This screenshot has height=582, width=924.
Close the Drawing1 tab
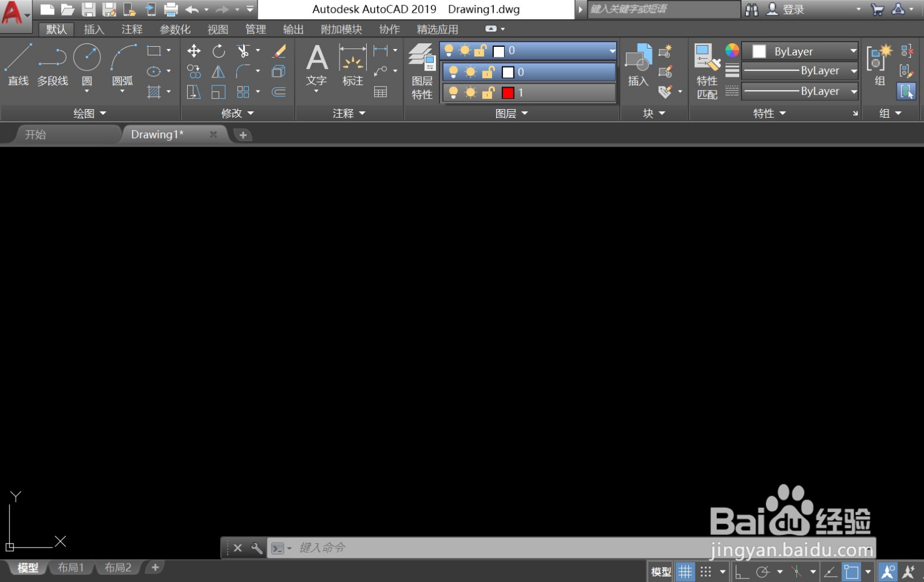pyautogui.click(x=213, y=134)
